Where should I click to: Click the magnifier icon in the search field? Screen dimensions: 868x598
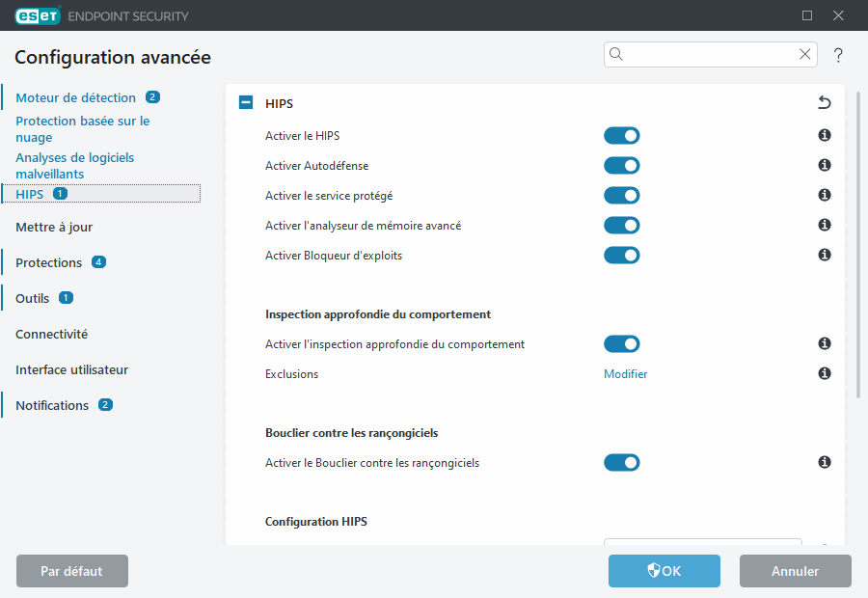pyautogui.click(x=616, y=54)
